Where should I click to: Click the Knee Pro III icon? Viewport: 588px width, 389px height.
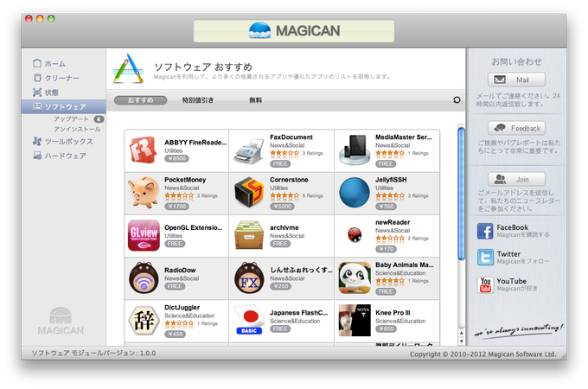click(x=355, y=321)
